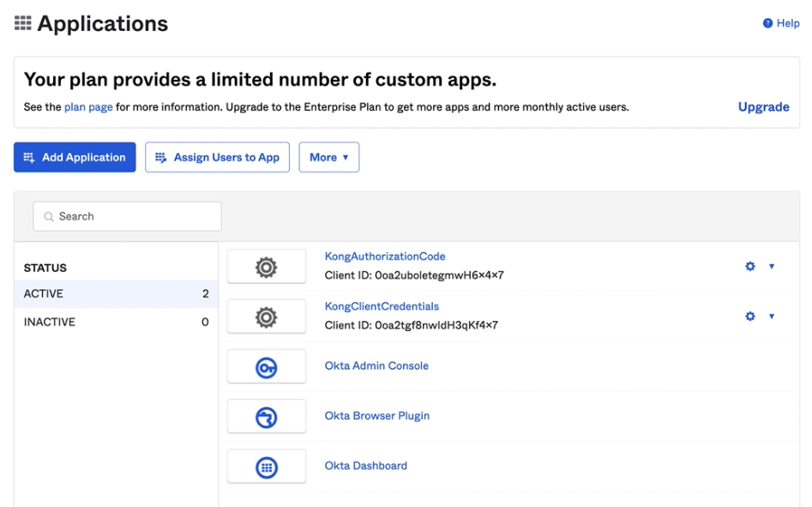812x507 pixels.
Task: Click the Add Application button
Action: point(75,157)
